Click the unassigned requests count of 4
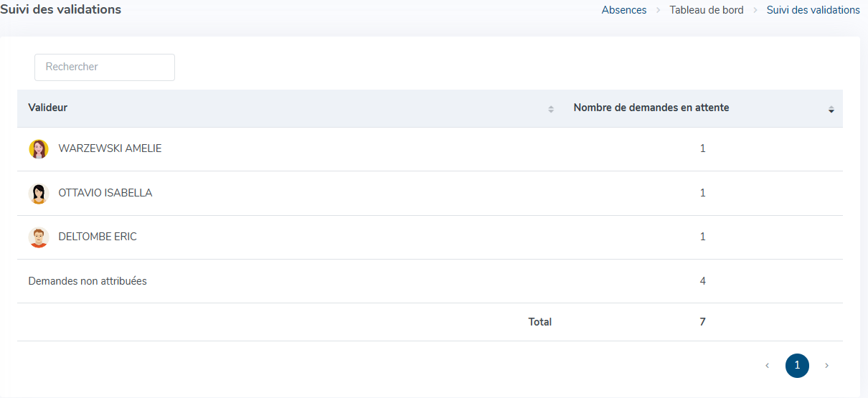The image size is (868, 398). pos(702,281)
